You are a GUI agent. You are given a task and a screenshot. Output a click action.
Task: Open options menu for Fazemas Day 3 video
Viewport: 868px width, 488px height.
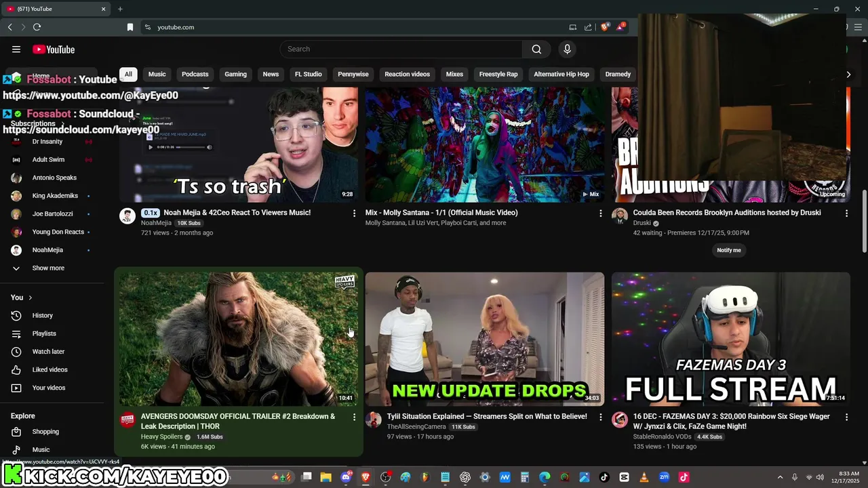click(846, 418)
